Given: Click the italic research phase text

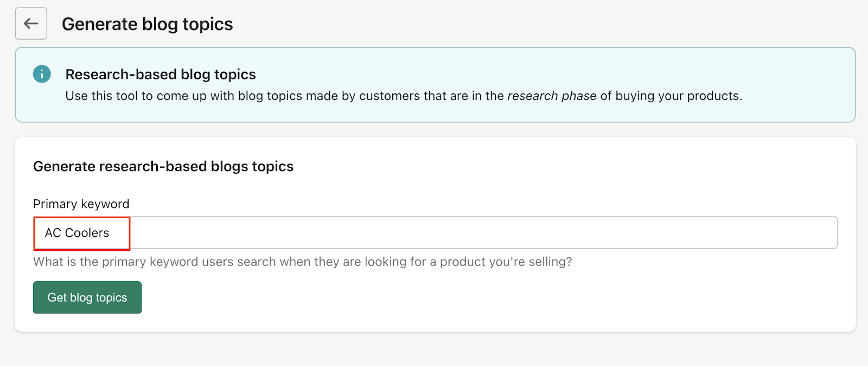Looking at the screenshot, I should coord(552,96).
